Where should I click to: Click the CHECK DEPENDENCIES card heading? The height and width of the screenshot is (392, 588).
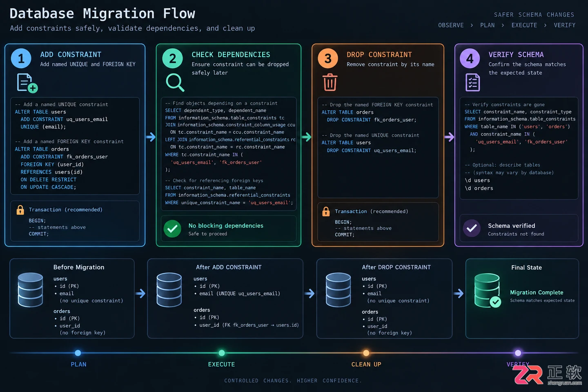point(231,55)
